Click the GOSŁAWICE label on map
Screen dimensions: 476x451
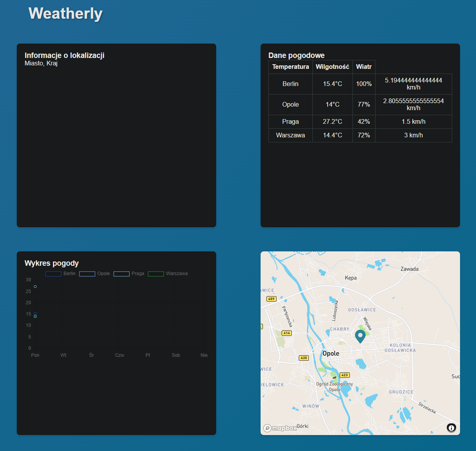[362, 310]
